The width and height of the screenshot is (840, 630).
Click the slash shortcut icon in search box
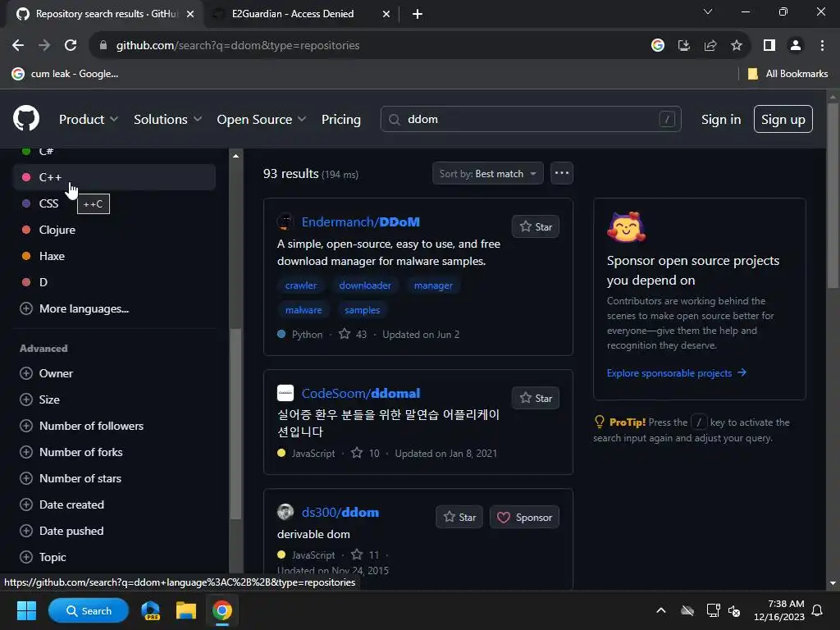tap(666, 119)
